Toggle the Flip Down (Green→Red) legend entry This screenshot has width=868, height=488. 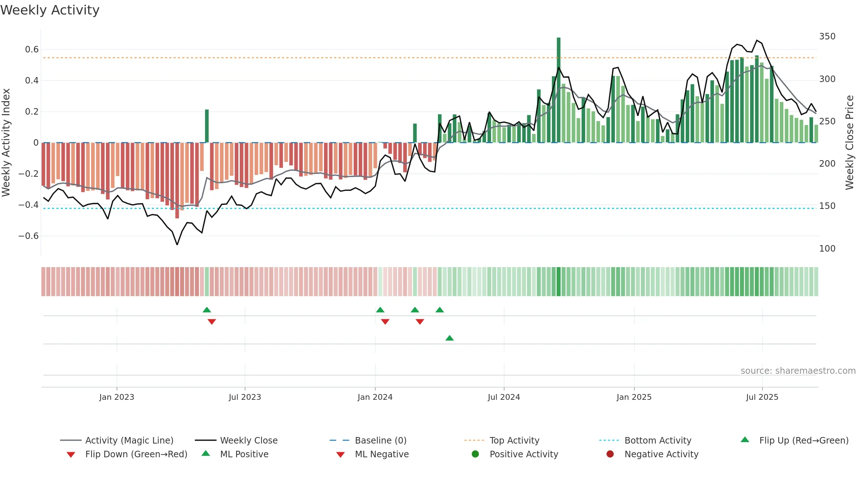coord(127,454)
